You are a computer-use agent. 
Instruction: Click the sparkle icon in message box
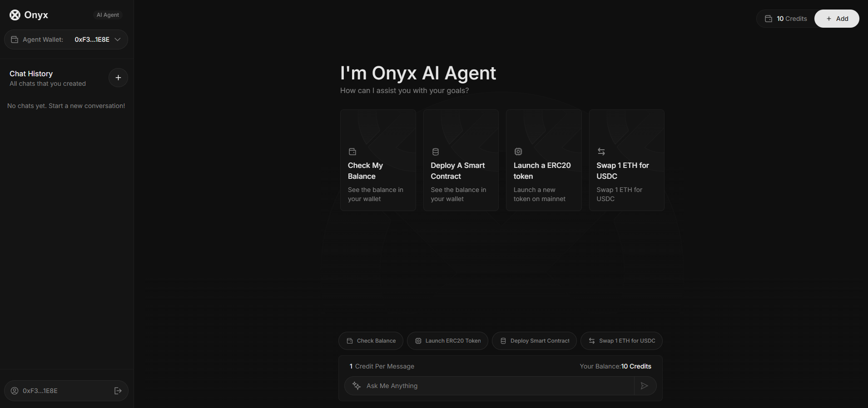357,386
